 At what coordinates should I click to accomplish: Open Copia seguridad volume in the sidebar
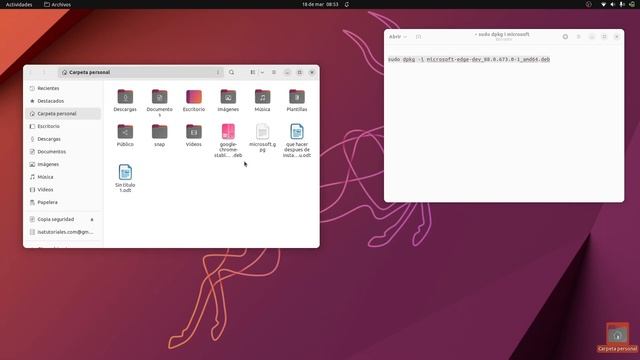[x=63, y=219]
